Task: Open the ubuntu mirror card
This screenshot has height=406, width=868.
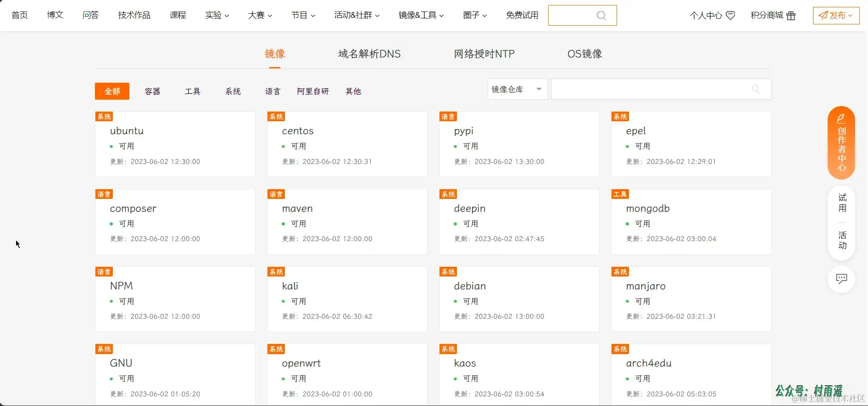Action: [175, 144]
